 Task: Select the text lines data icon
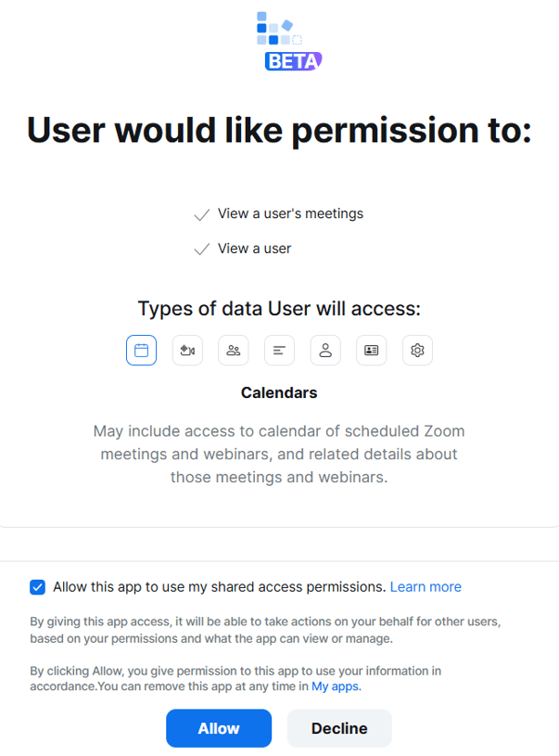pyautogui.click(x=280, y=350)
